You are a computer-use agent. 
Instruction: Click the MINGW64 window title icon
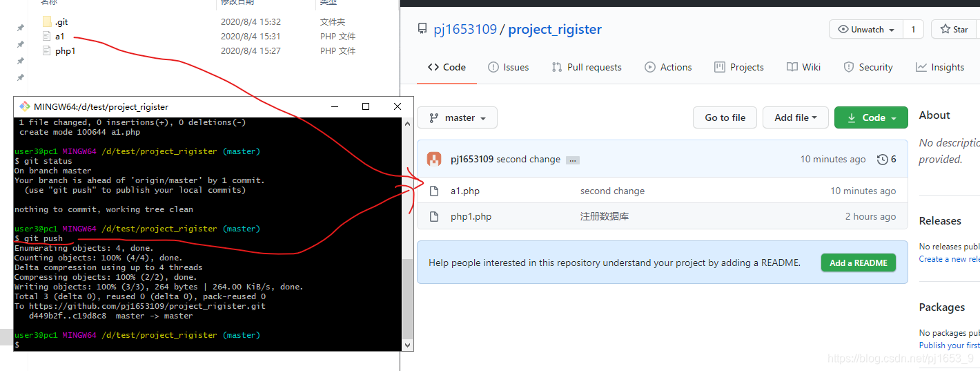click(25, 106)
